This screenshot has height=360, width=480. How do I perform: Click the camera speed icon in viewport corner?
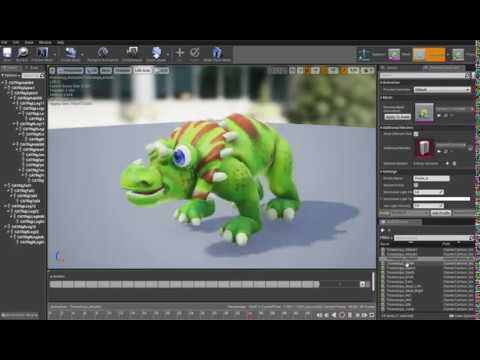[368, 70]
